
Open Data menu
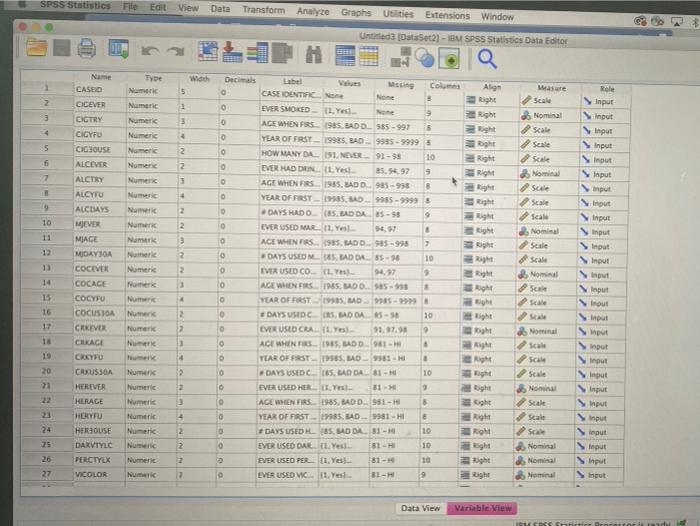(220, 9)
